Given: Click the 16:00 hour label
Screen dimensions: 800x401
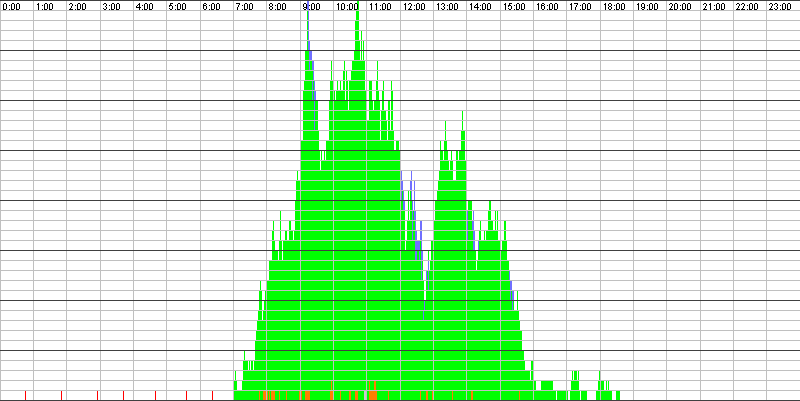Looking at the screenshot, I should tap(546, 7).
